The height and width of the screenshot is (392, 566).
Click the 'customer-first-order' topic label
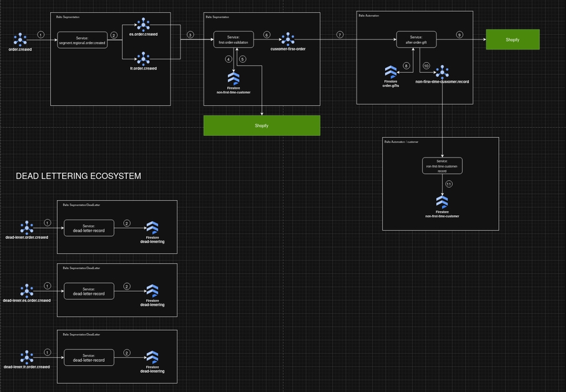(288, 49)
